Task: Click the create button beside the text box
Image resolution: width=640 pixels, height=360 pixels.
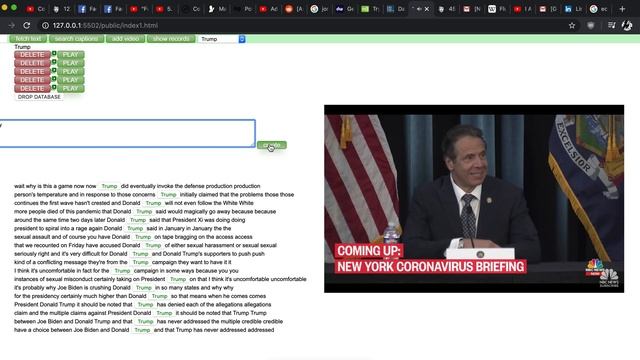Action: [272, 145]
